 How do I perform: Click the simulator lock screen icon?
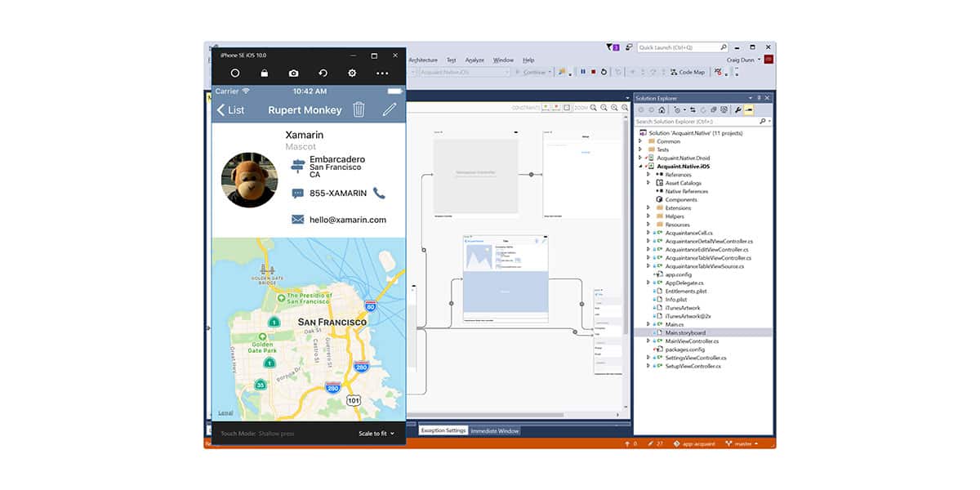(x=265, y=73)
